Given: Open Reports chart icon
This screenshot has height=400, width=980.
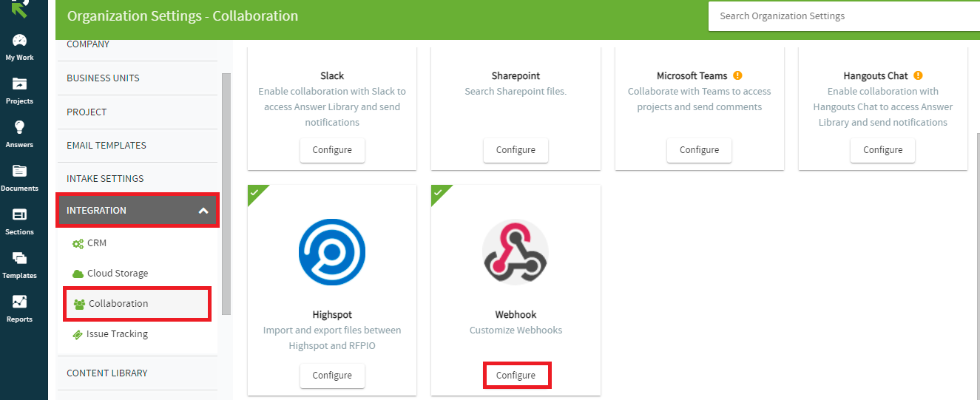Looking at the screenshot, I should 20,302.
